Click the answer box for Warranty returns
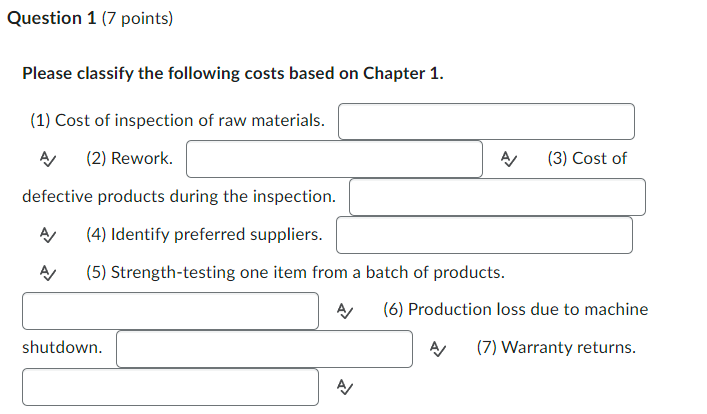707x414 pixels. (170, 387)
